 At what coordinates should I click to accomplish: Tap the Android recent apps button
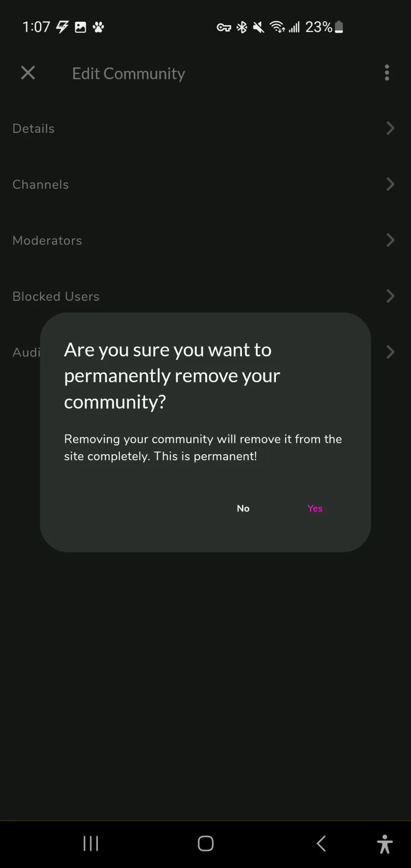91,843
